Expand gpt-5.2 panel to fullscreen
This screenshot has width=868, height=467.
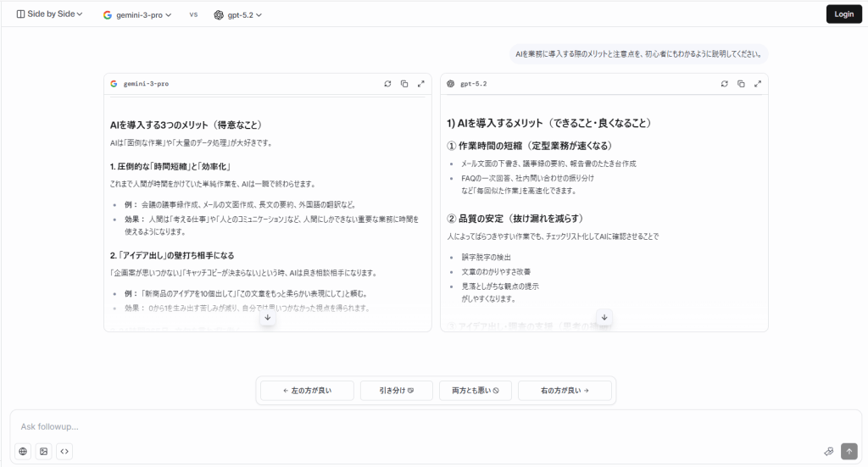tap(758, 84)
